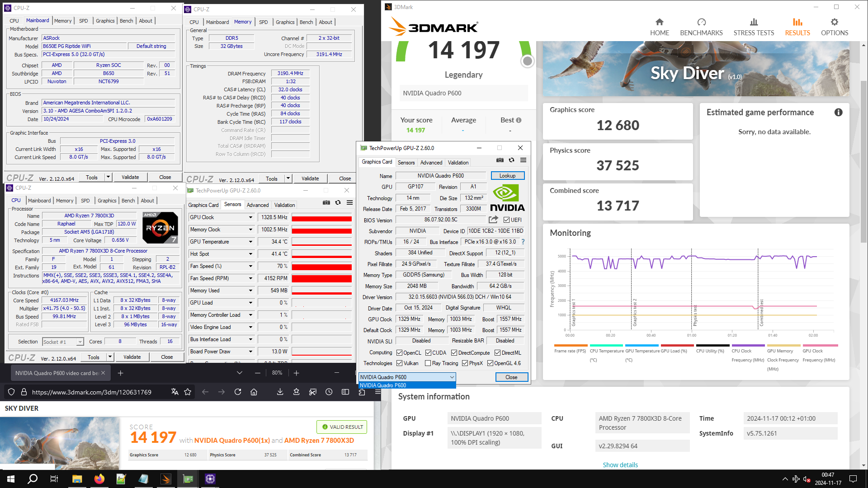Open Windows Start menu
868x488 pixels.
pyautogui.click(x=11, y=479)
